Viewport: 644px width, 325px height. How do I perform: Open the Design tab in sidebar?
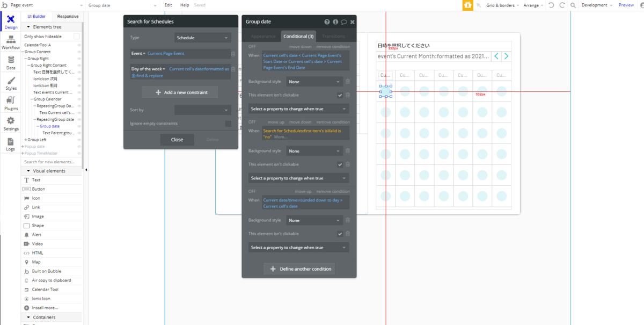click(x=11, y=22)
